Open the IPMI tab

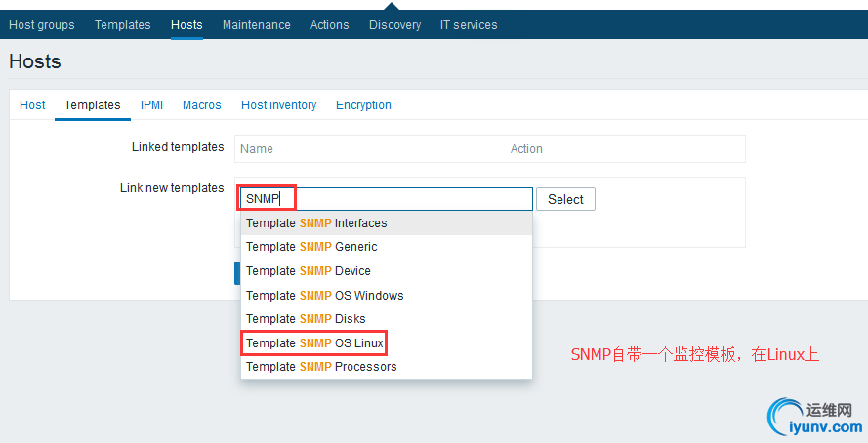coord(151,105)
